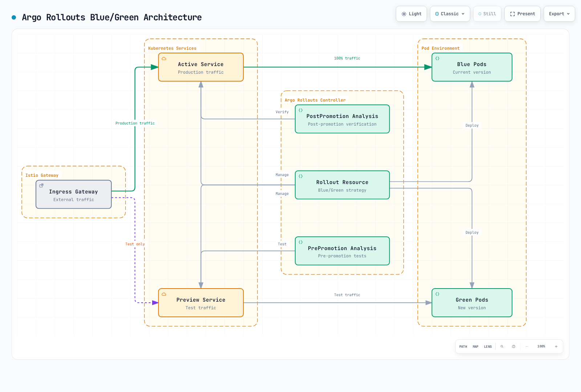581x392 pixels.
Task: Toggle the MAP view
Action: coord(476,347)
